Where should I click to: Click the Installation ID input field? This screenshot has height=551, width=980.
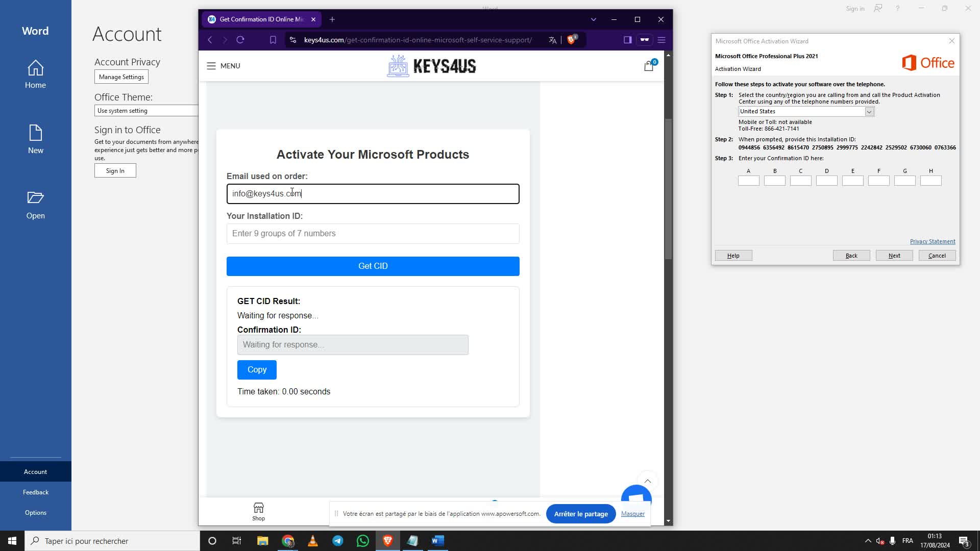click(373, 234)
